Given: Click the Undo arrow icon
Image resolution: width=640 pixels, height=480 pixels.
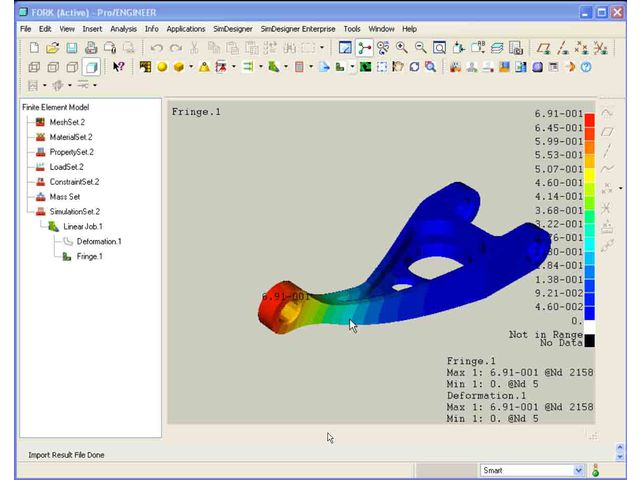Looking at the screenshot, I should [157, 48].
